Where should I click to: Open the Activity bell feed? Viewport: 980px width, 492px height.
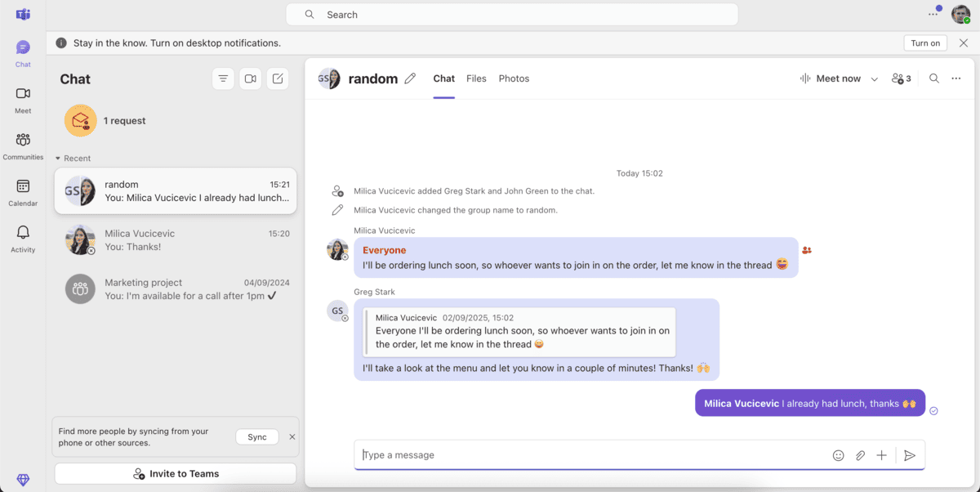pyautogui.click(x=23, y=238)
